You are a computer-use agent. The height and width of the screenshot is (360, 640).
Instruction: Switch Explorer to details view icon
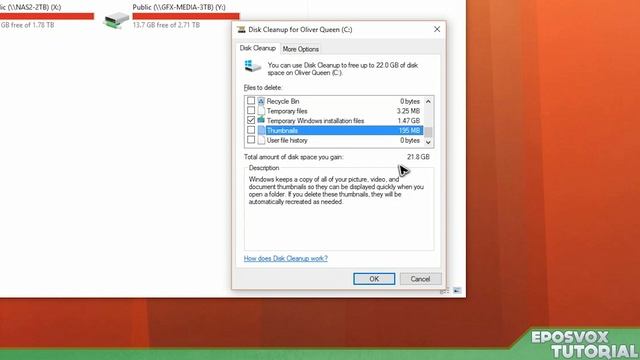coord(444,291)
